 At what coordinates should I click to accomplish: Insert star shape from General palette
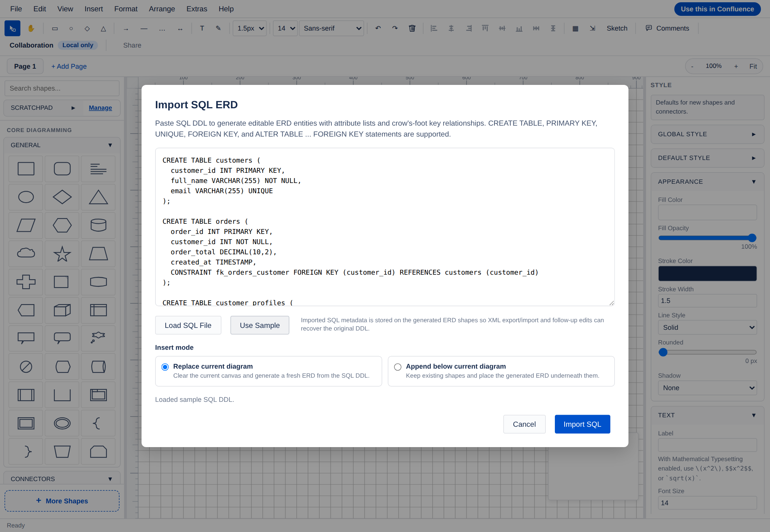click(x=62, y=254)
